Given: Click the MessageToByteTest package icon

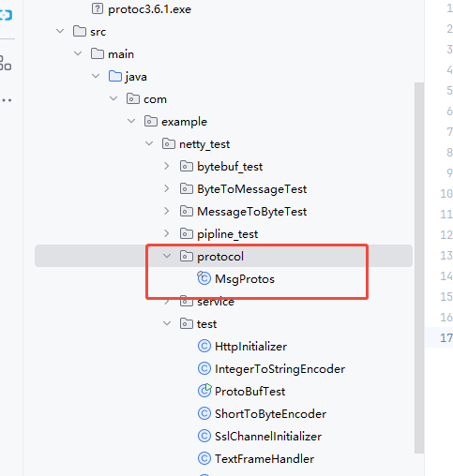Looking at the screenshot, I should tap(187, 211).
